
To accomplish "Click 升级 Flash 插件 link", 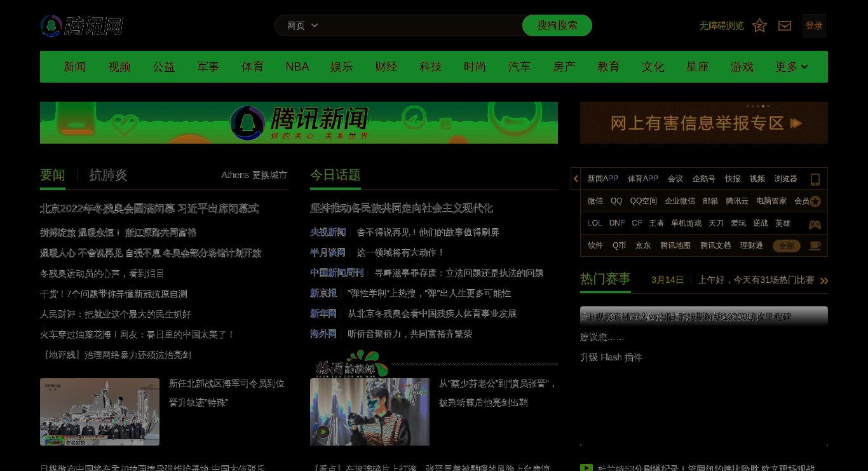I will [x=611, y=357].
